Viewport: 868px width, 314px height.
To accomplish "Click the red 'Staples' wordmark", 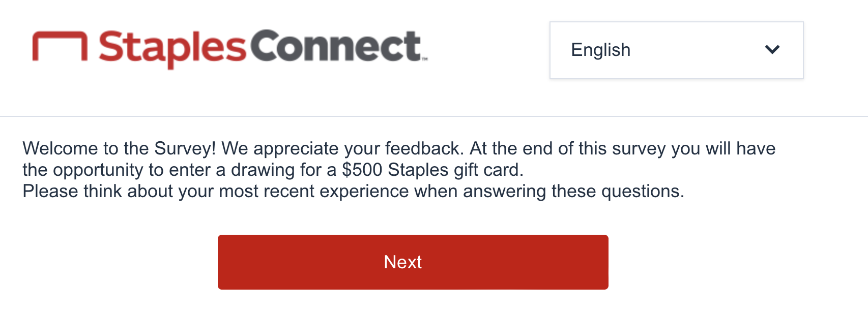I will (173, 47).
